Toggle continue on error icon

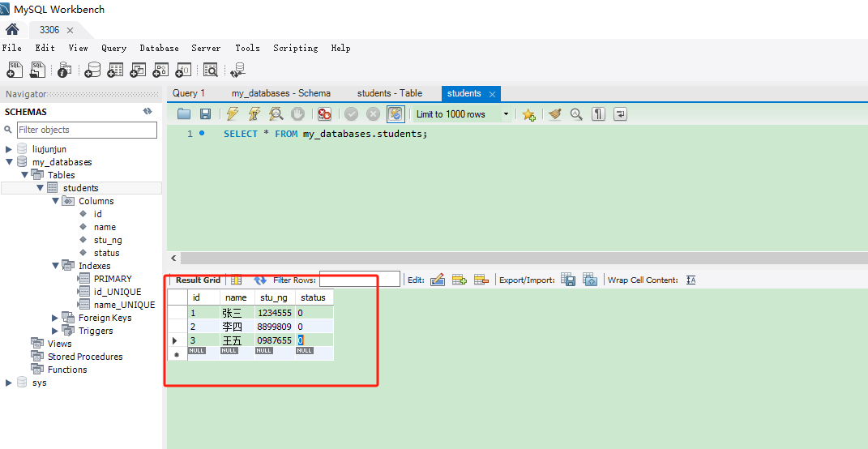[x=324, y=114]
